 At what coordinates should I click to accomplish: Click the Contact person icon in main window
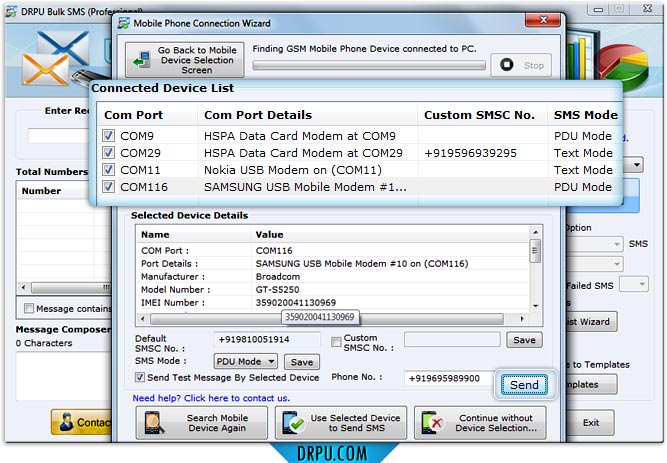coord(66,422)
